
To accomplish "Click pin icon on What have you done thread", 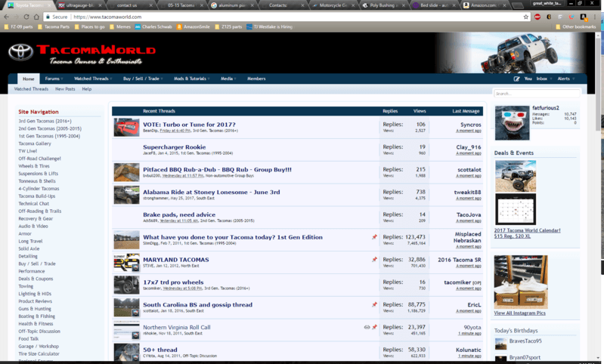I will [x=374, y=237].
